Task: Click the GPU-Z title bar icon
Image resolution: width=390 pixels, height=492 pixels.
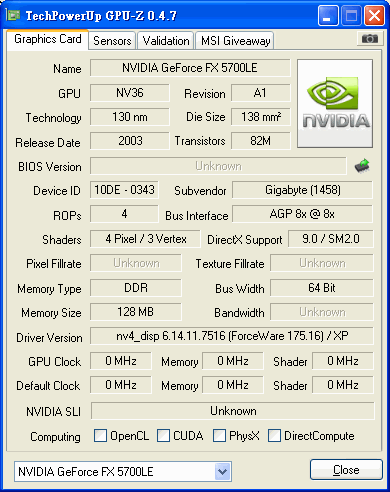Action: [x=13, y=15]
